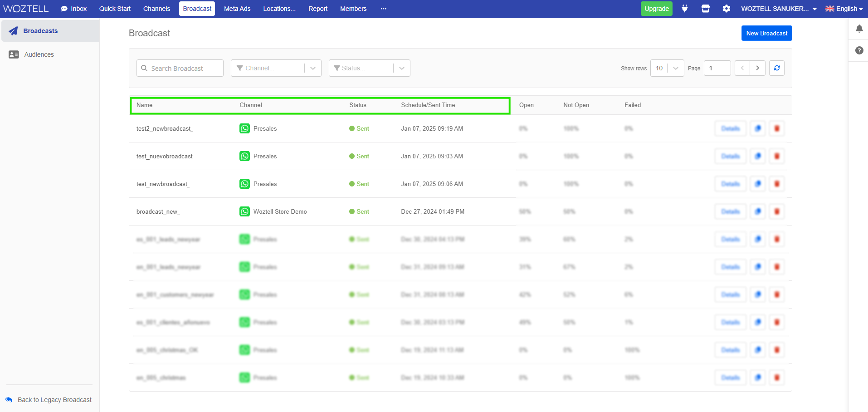Open the integrations plug icon

pos(685,9)
